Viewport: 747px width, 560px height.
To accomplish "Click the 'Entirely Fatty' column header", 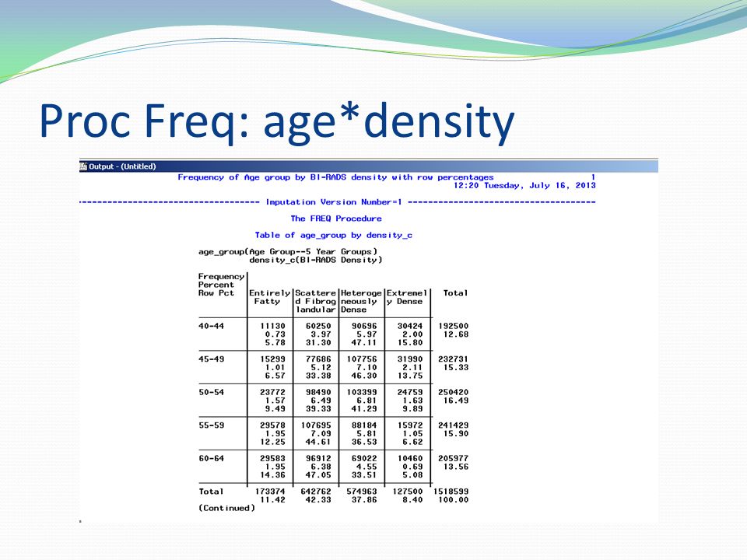I will (270, 297).
